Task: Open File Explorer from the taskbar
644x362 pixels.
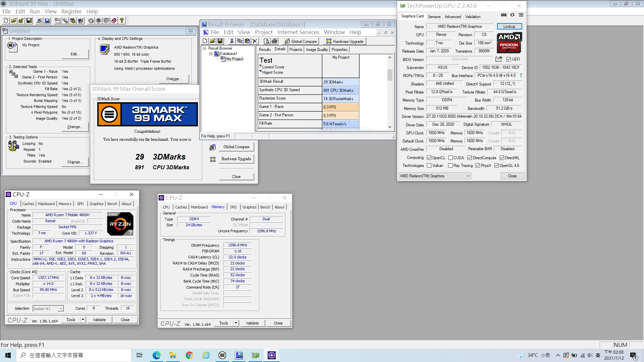Action: pos(173,355)
